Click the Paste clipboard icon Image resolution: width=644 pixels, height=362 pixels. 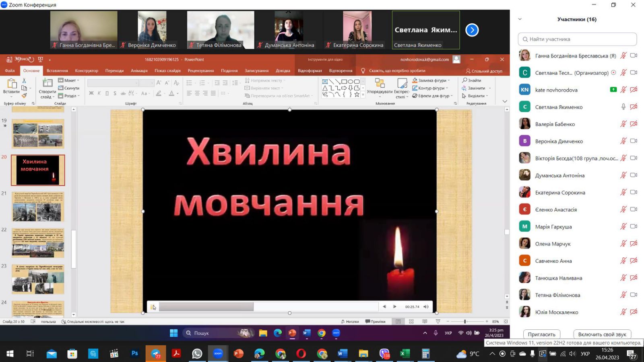coord(11,86)
